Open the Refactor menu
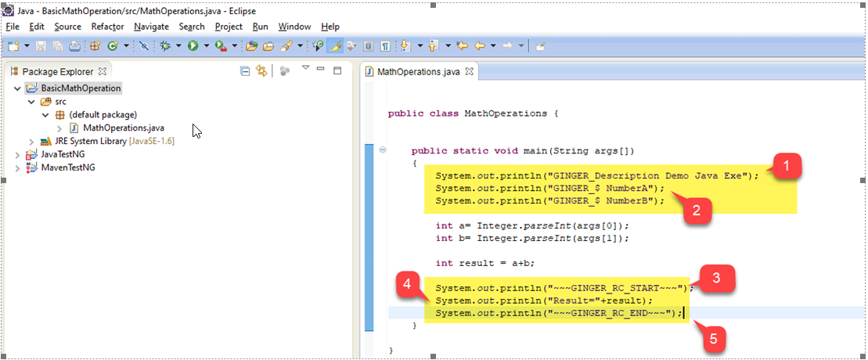 click(x=107, y=27)
